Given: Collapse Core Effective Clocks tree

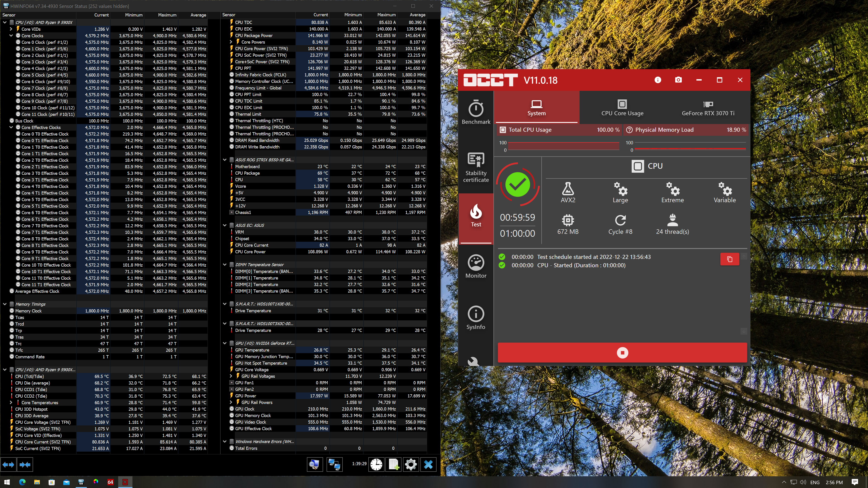Looking at the screenshot, I should click(x=11, y=127).
